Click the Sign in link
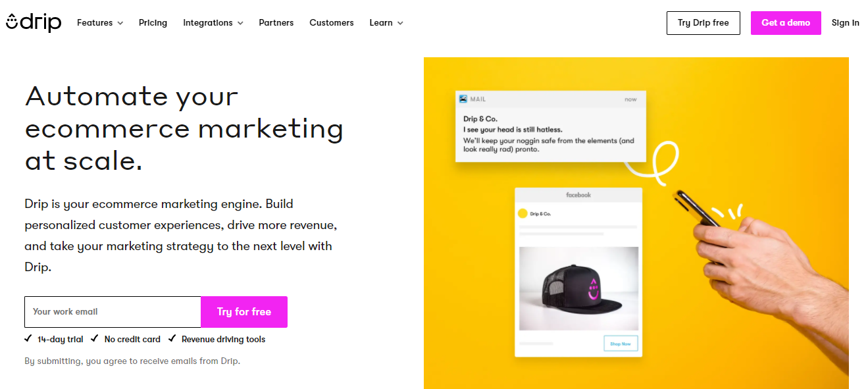This screenshot has width=868, height=389. point(845,23)
